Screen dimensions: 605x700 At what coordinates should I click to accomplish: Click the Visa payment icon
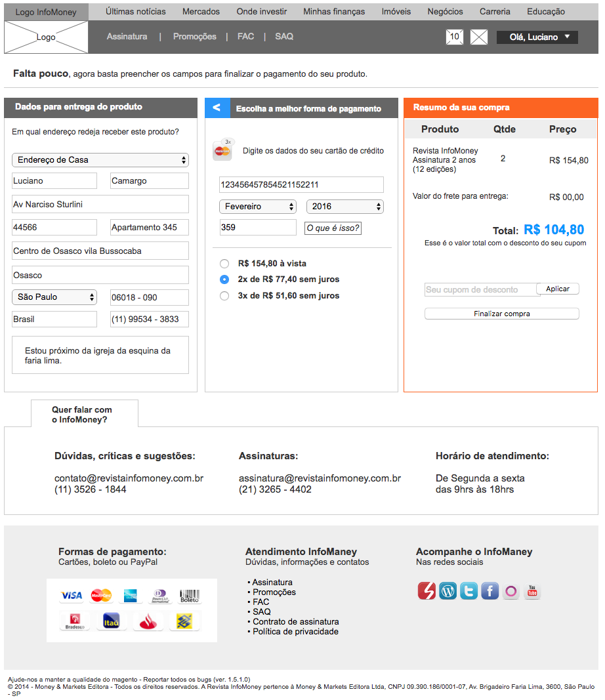pos(72,595)
